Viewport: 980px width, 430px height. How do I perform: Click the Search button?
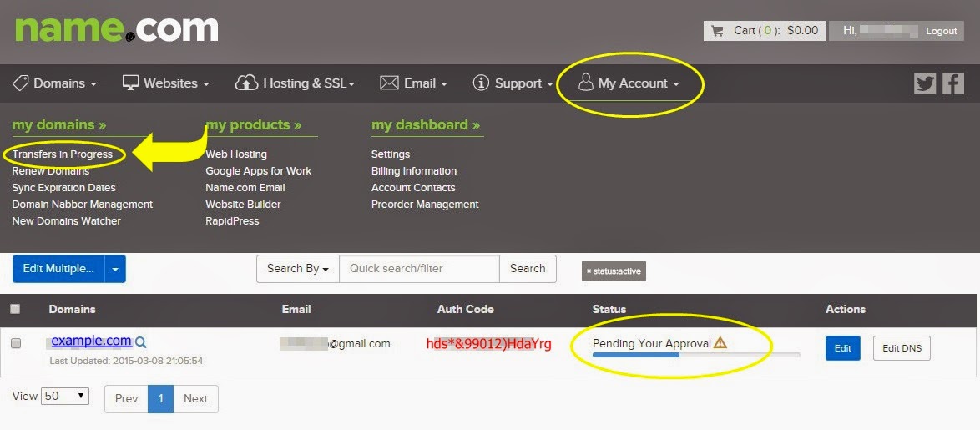[x=528, y=269]
